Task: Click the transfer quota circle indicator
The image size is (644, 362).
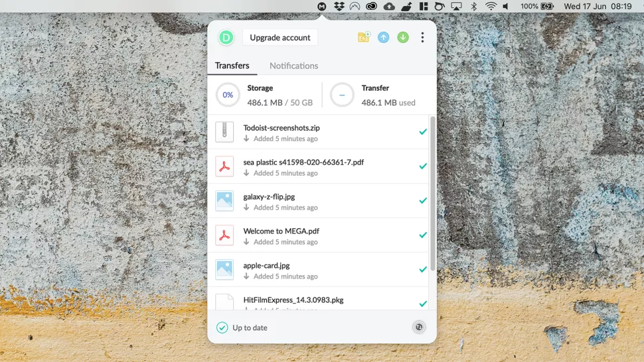Action: 342,95
